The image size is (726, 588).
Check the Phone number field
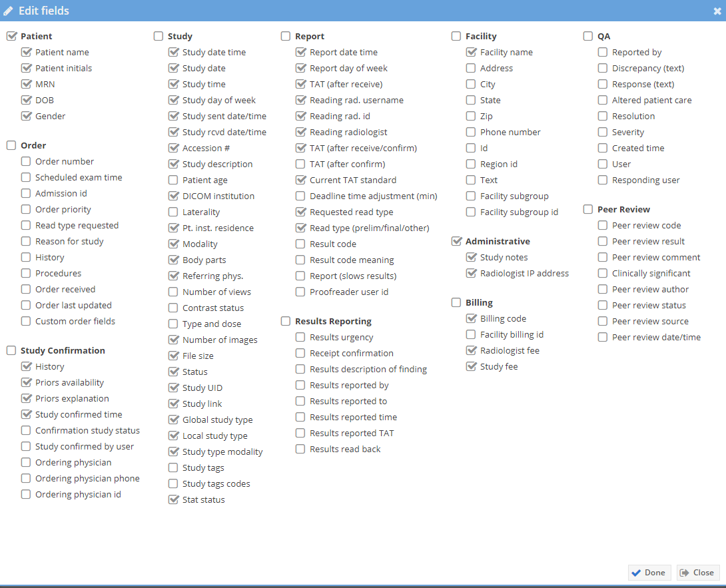(472, 132)
